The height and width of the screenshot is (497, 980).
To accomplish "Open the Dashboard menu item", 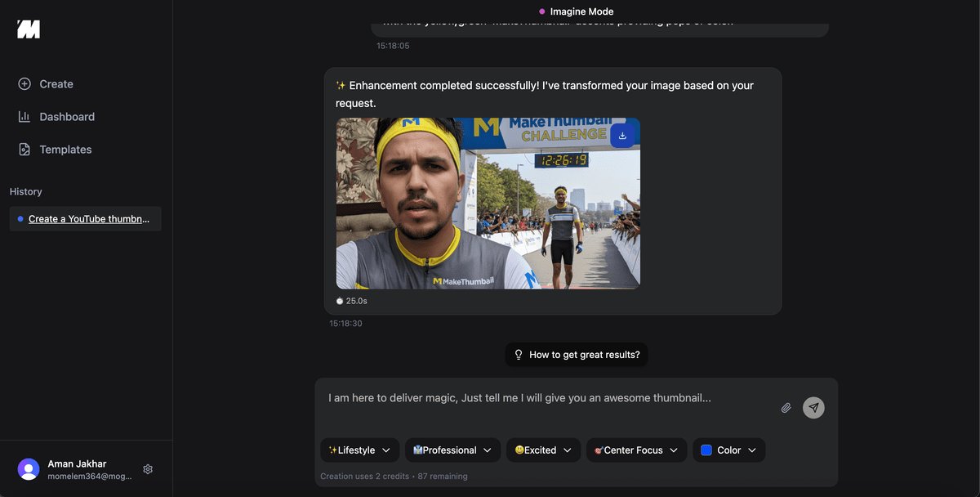I will [x=67, y=117].
